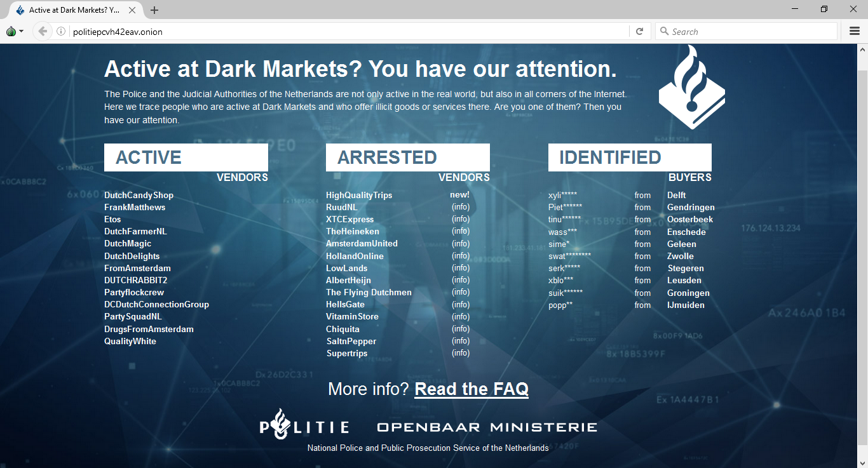The image size is (868, 468).
Task: Click the page heading 'Active at Dark Markets?'
Action: pyautogui.click(x=233, y=69)
